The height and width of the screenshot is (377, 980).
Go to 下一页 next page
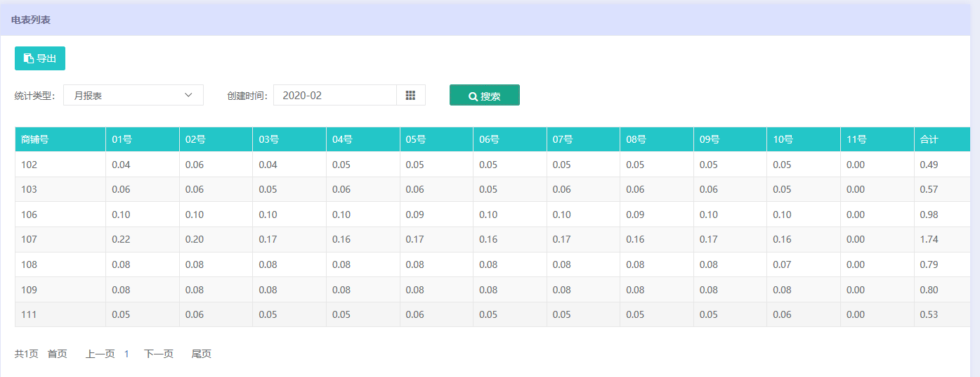click(159, 354)
